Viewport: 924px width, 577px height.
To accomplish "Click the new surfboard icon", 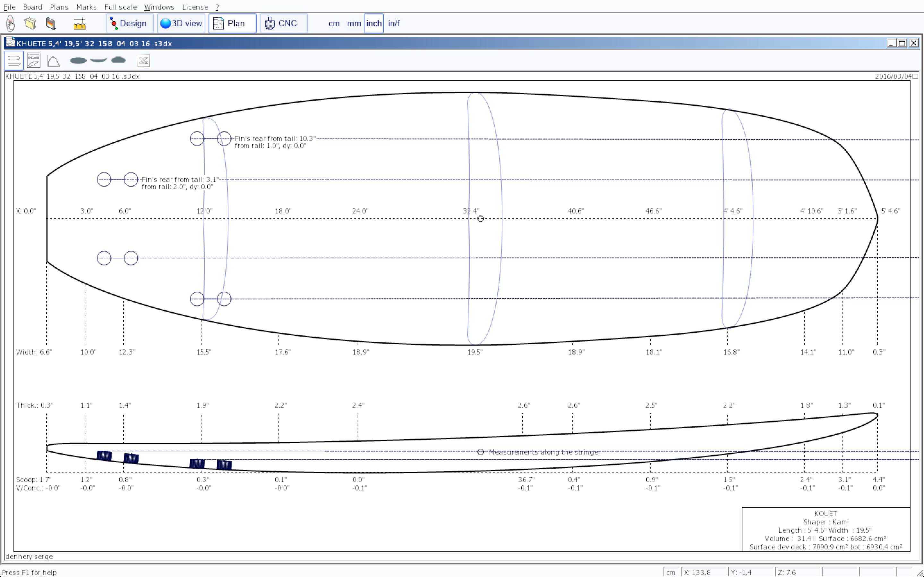I will click(11, 23).
